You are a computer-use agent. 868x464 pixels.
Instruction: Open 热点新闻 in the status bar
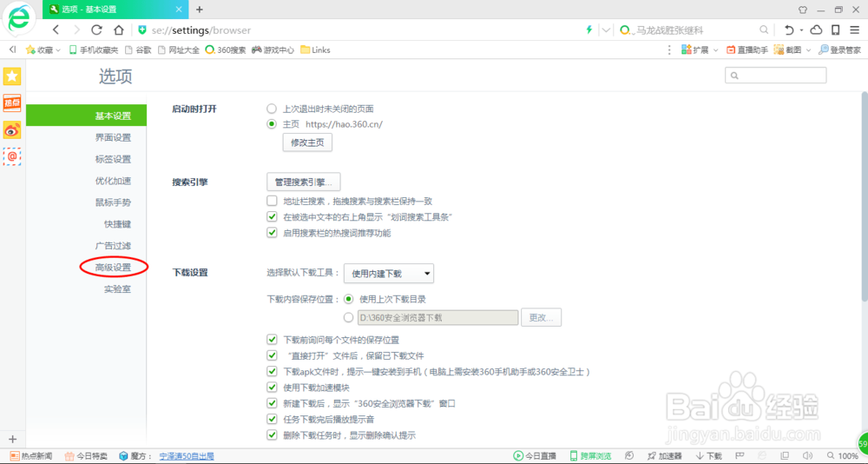click(31, 456)
